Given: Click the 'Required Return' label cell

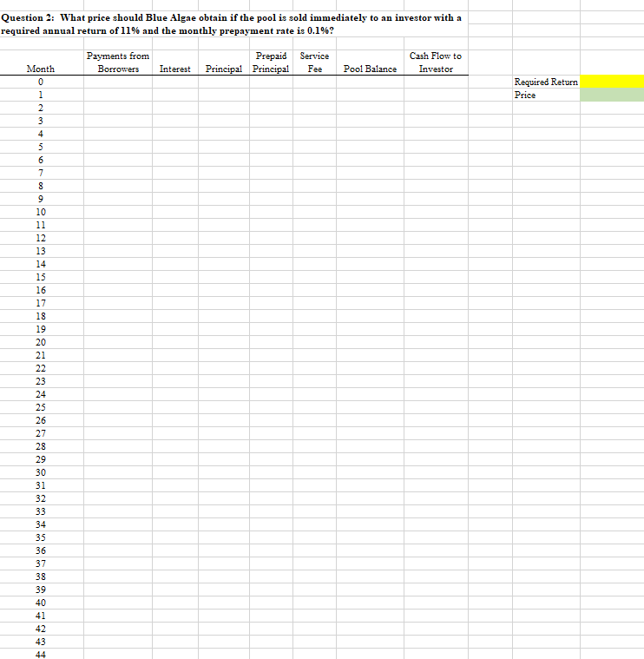Looking at the screenshot, I should coord(546,82).
